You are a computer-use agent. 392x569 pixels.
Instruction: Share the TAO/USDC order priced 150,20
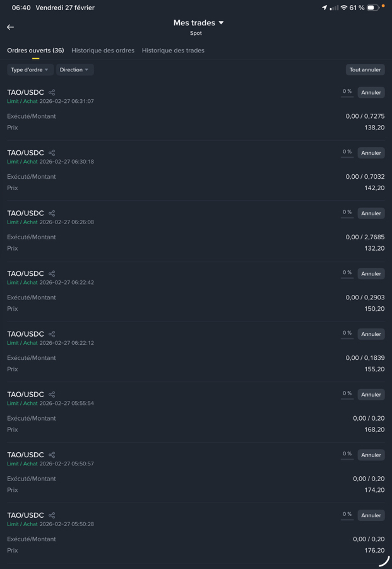[x=52, y=274]
